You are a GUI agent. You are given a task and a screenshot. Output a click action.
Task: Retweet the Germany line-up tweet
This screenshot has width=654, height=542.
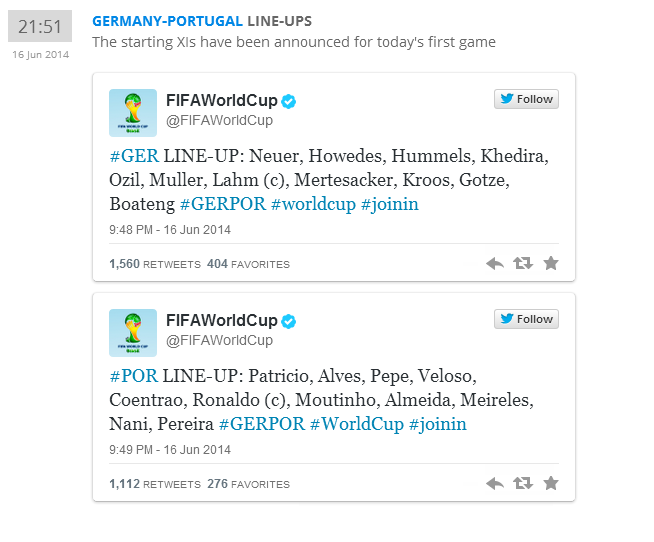pos(522,264)
